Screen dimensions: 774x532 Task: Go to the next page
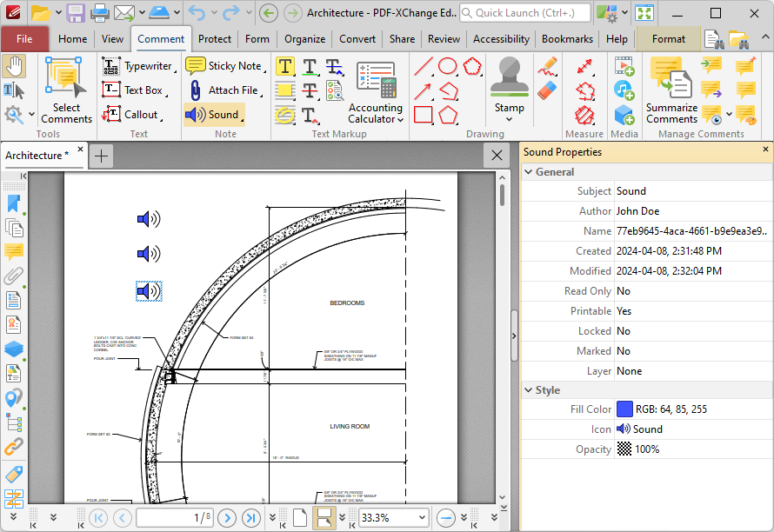pyautogui.click(x=227, y=518)
